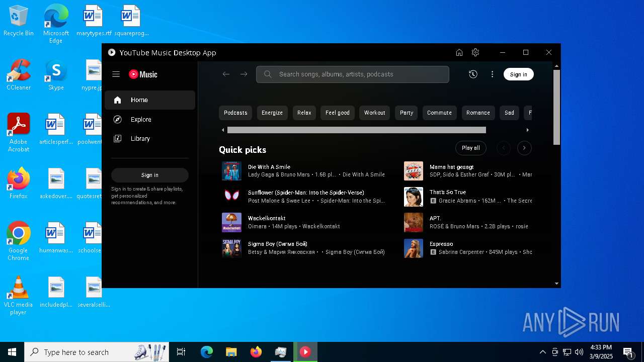Choose the Podcasts chip
This screenshot has height=362, width=644.
235,113
